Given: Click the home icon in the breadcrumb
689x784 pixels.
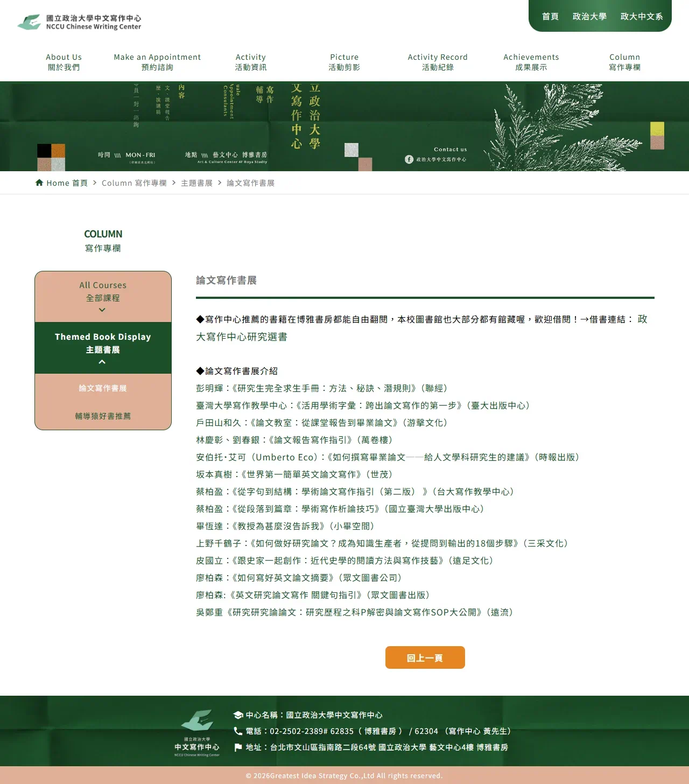Looking at the screenshot, I should click(x=40, y=183).
